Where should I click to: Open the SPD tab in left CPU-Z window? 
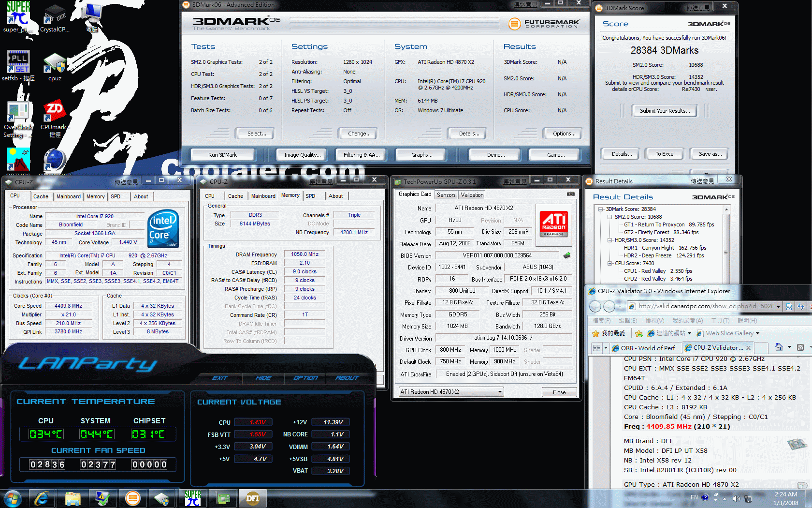(116, 196)
